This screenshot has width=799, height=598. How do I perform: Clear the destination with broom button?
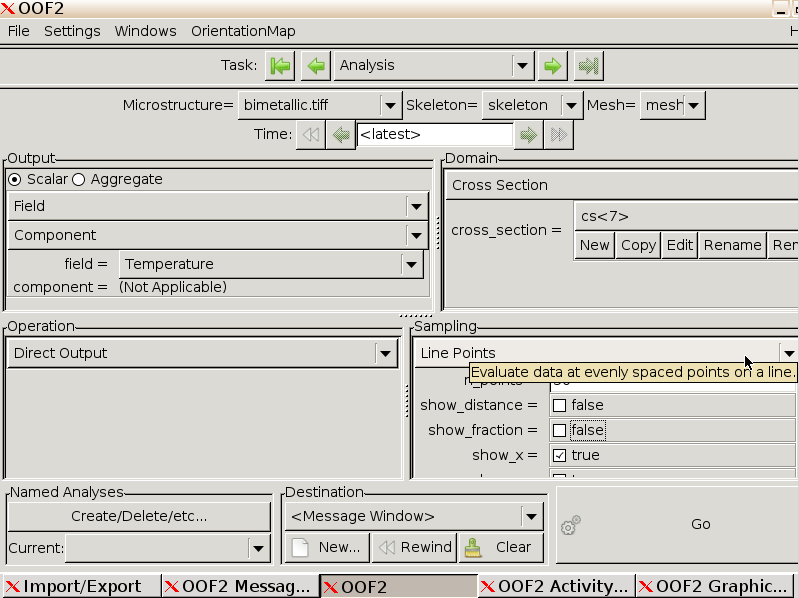coord(501,547)
